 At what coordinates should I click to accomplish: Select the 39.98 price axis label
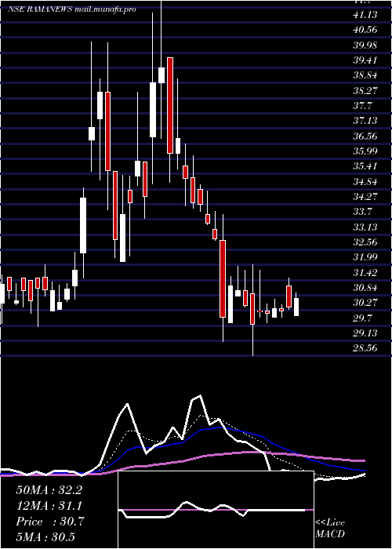pos(365,45)
